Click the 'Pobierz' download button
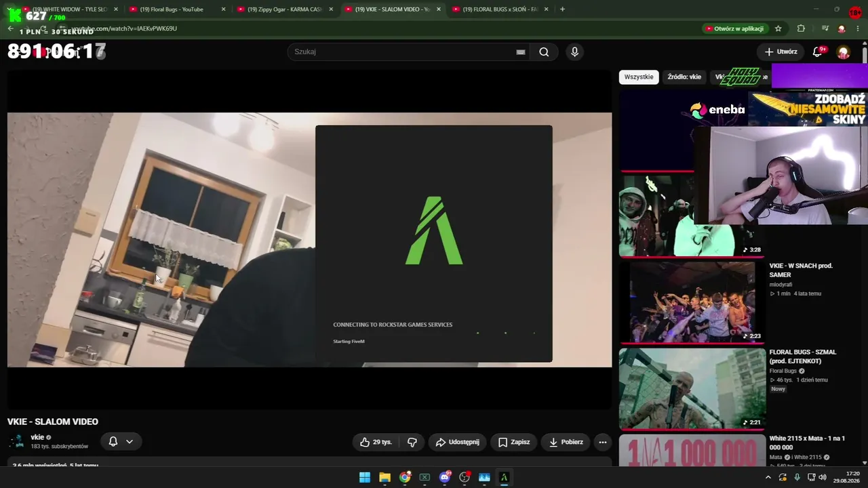 click(x=566, y=442)
